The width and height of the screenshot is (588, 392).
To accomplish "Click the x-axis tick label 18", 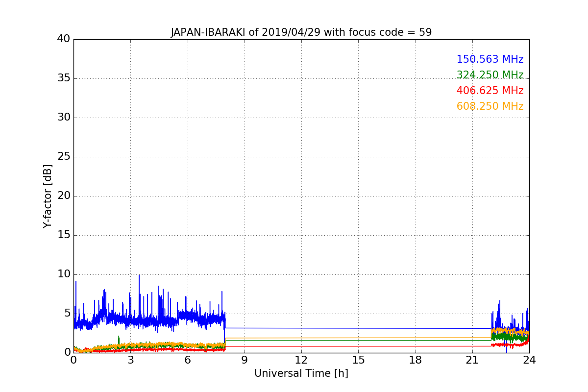I will tap(416, 360).
